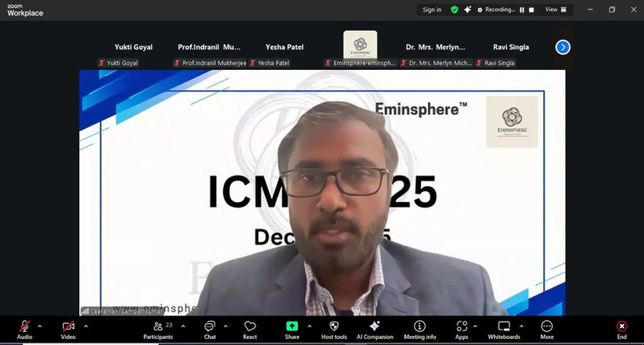Expand caret next to Apps
The image size is (644, 345).
(x=475, y=326)
